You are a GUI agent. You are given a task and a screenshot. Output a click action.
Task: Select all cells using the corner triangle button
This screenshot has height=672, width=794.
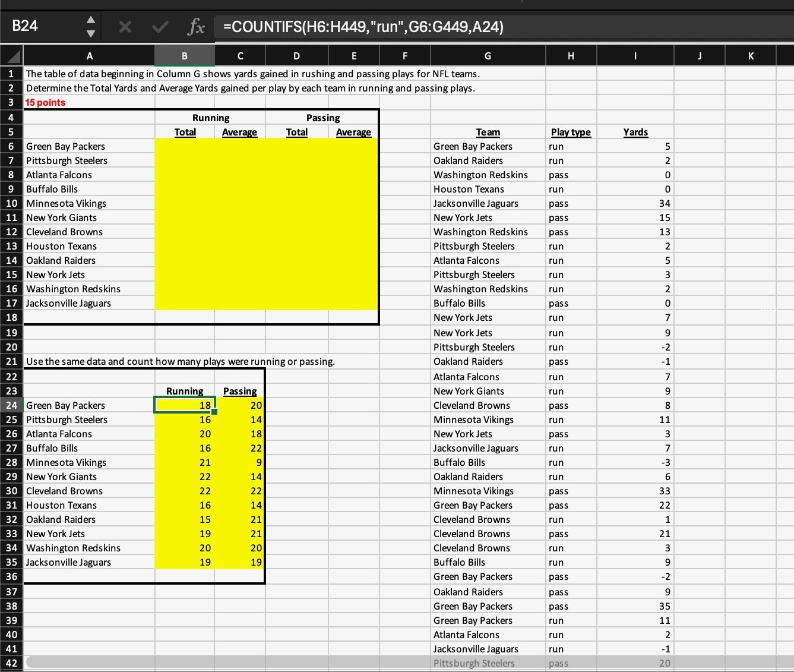click(11, 55)
